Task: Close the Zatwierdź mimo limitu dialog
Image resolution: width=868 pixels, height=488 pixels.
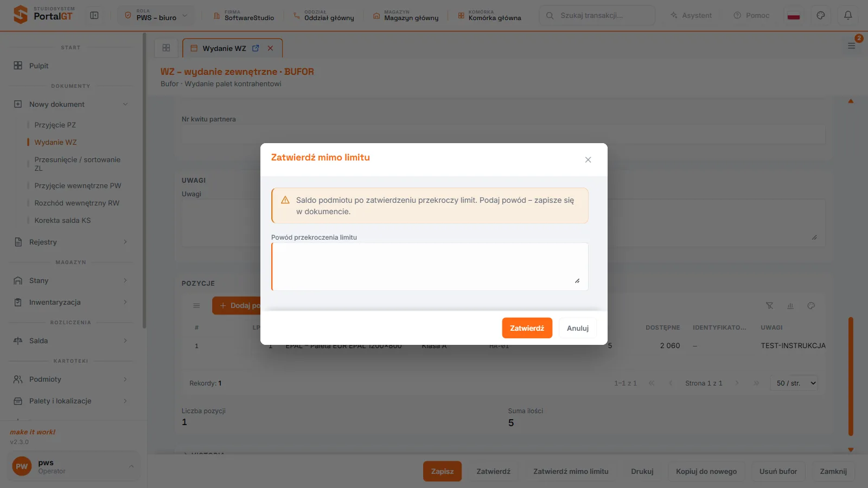Action: (588, 160)
